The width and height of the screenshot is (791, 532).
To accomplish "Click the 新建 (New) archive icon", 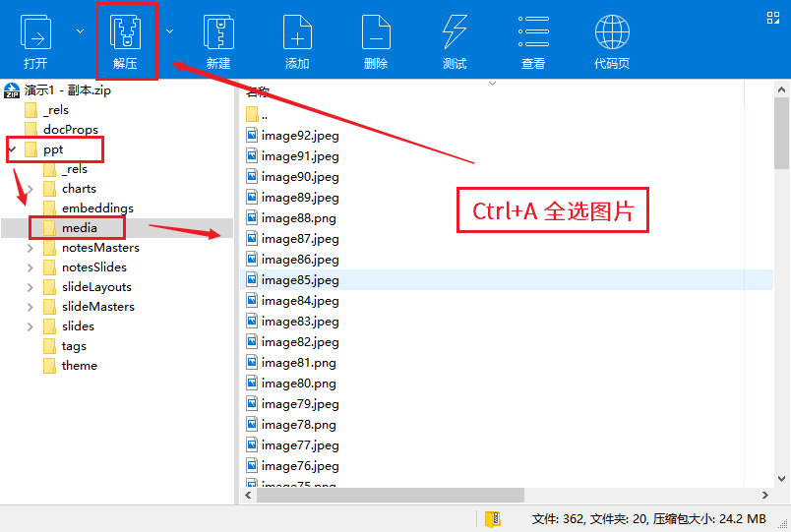I will (x=218, y=32).
